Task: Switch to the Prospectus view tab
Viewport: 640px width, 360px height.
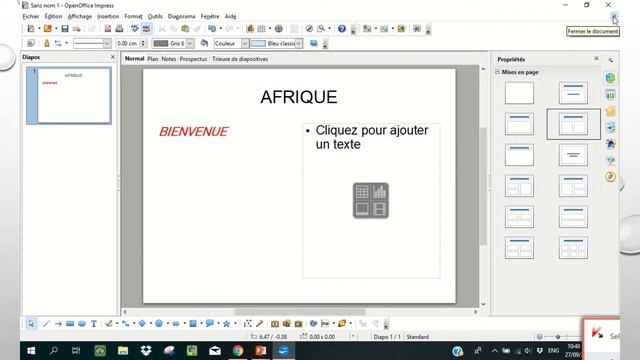Action: tap(193, 59)
